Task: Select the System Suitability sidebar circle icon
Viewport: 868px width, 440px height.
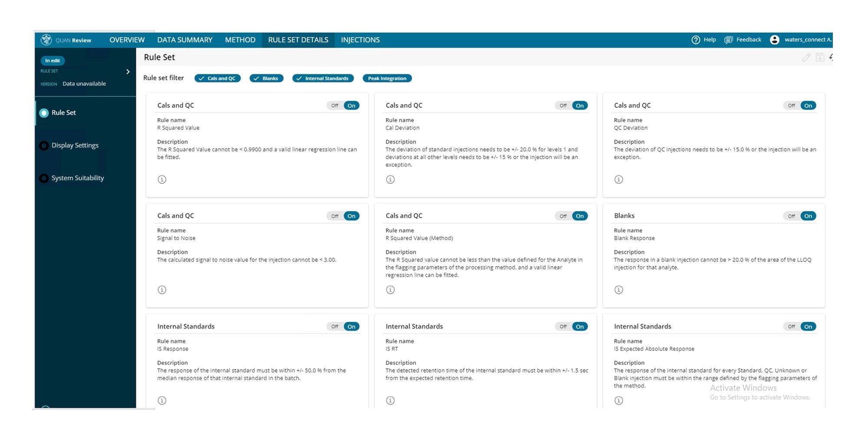Action: [44, 178]
